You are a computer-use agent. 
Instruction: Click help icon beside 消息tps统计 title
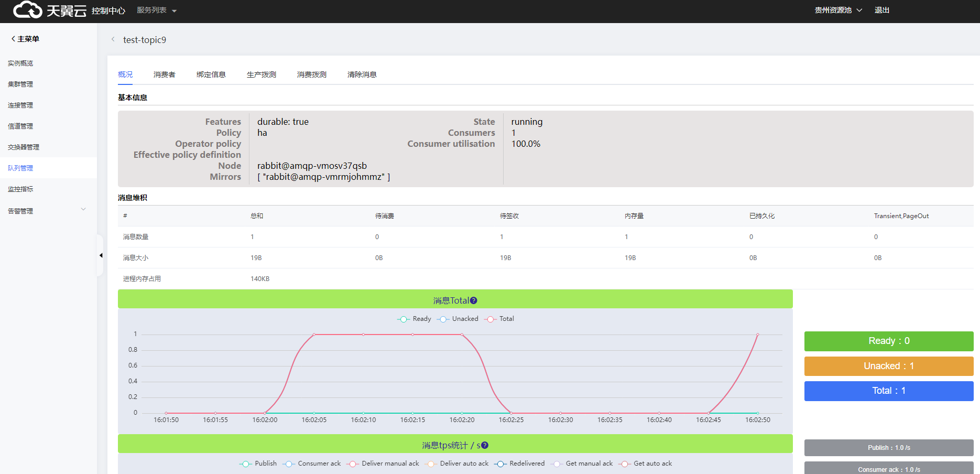[x=485, y=445]
